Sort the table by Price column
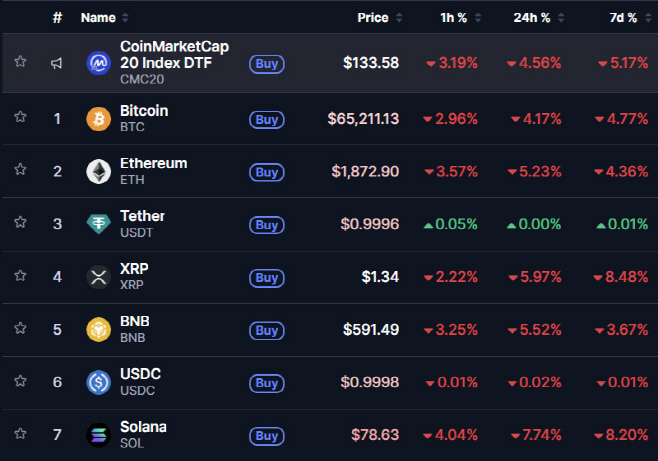658x461 pixels. coord(374,18)
